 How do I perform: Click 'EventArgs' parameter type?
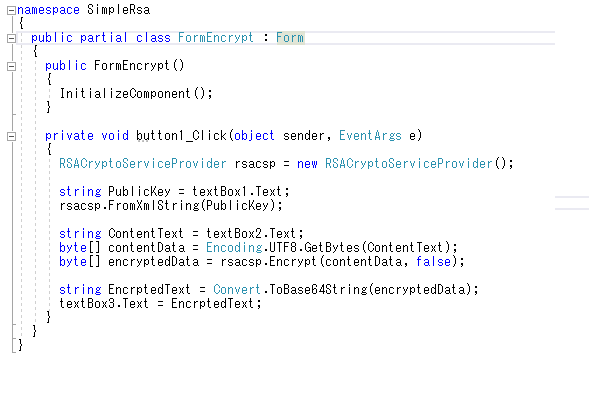click(x=370, y=136)
